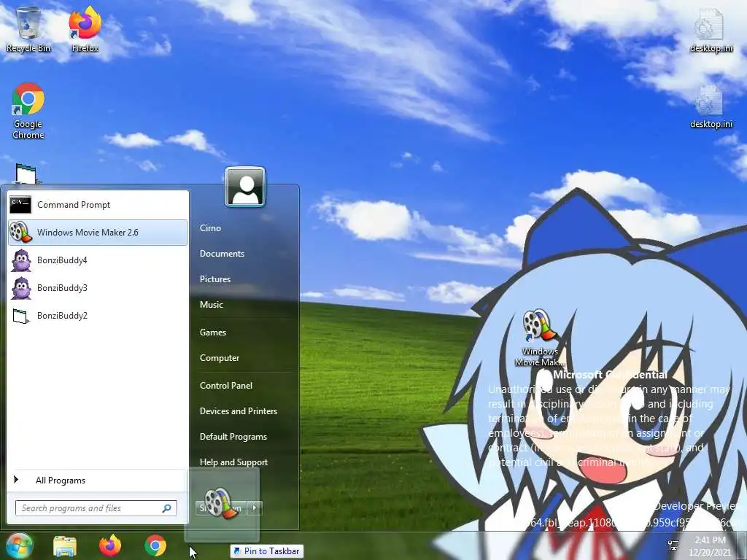Open Devices and Printers
Image resolution: width=747 pixels, height=560 pixels.
coord(239,411)
